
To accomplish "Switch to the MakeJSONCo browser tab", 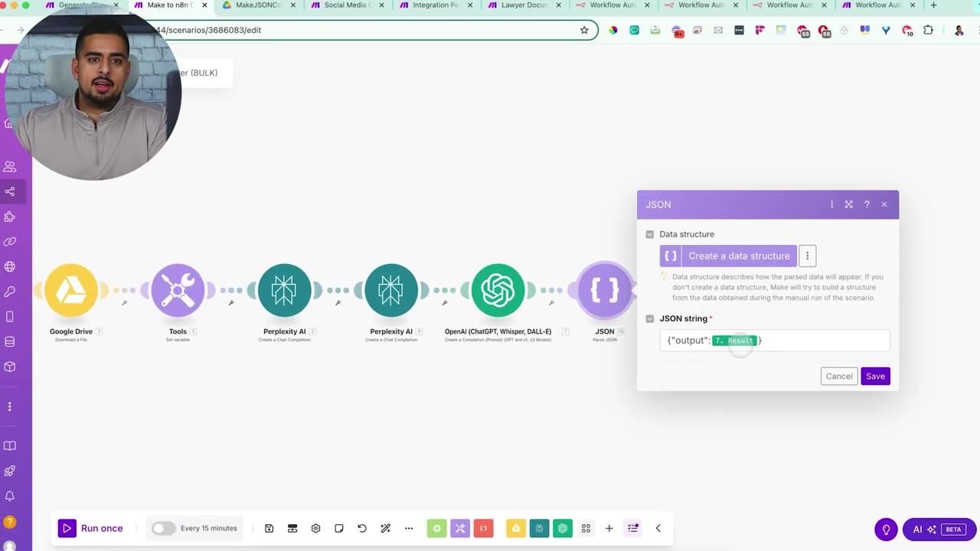I will pos(258,5).
